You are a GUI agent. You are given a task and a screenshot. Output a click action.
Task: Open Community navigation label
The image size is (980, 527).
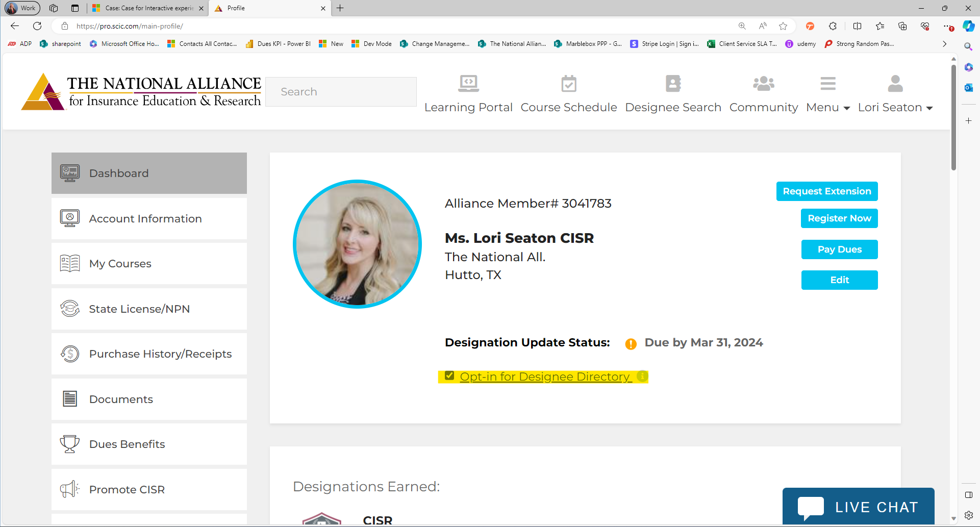coord(764,108)
